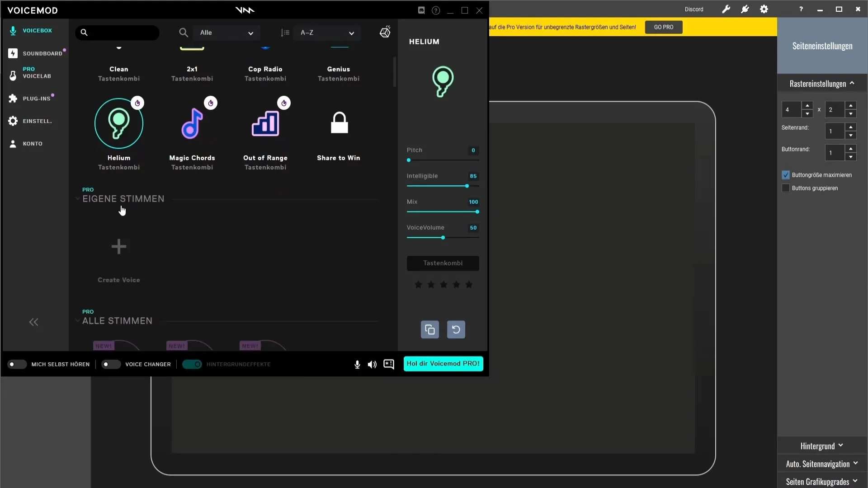Toggle Mich Selbst Hören switch
Screen dimensions: 868x488
coord(17,364)
